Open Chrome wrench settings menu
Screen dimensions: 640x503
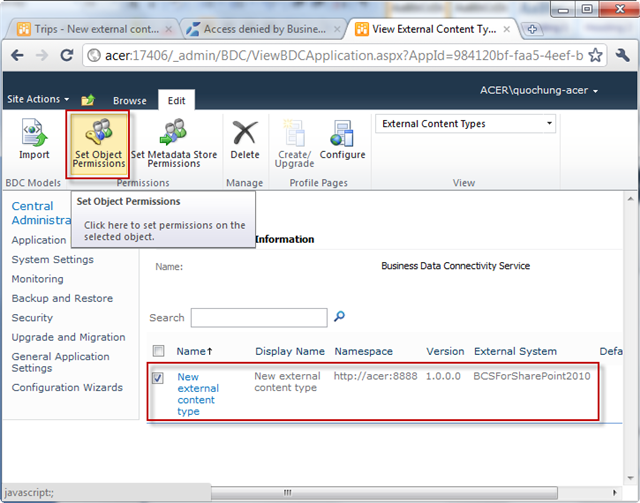[622, 55]
